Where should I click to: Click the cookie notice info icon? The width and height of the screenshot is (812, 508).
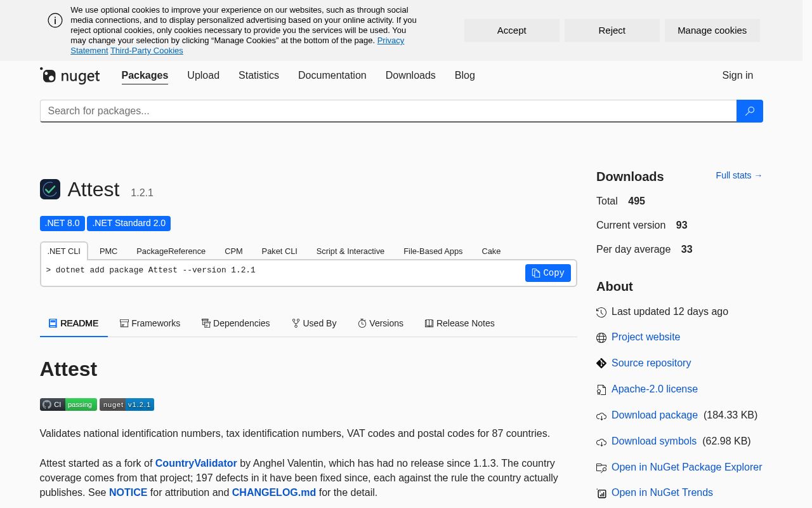coord(55,20)
